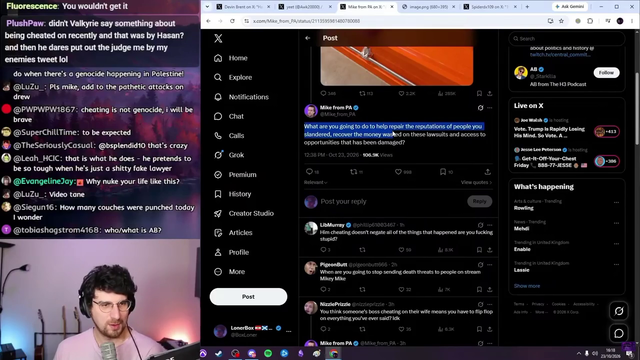Screen dimensions: 640x360
Task: Share the main Mike from PA post
Action: click(x=488, y=172)
